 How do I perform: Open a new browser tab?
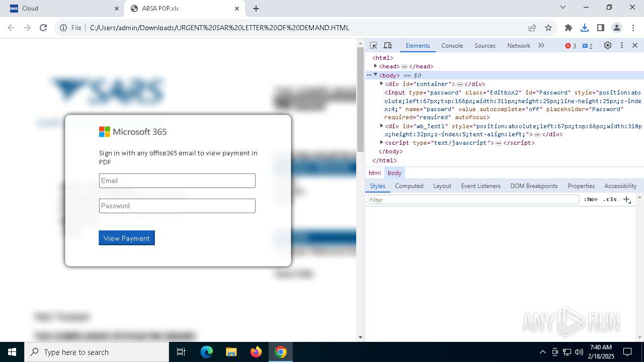point(256,9)
